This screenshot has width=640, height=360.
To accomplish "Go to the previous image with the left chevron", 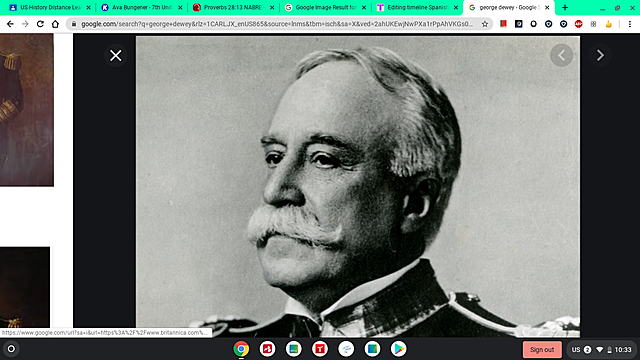I will click(x=562, y=55).
